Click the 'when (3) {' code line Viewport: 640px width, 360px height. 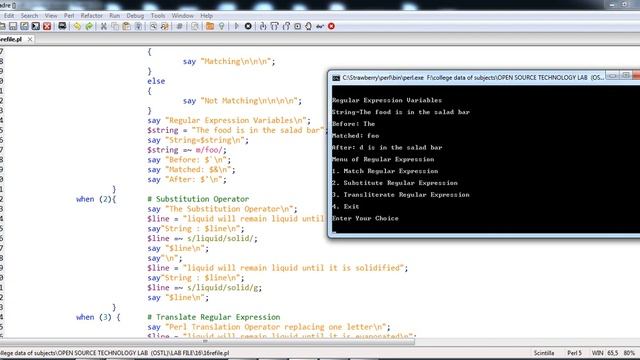point(98,317)
